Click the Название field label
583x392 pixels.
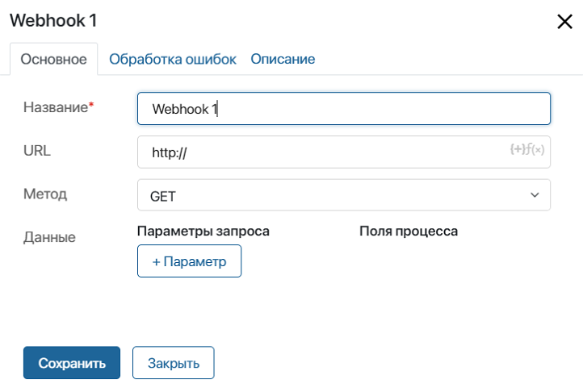tap(59, 107)
